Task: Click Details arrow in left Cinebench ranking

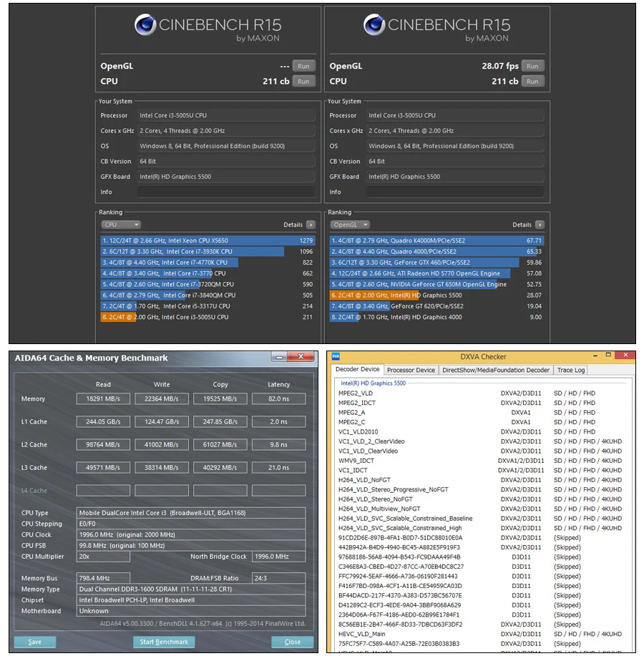Action: click(311, 225)
